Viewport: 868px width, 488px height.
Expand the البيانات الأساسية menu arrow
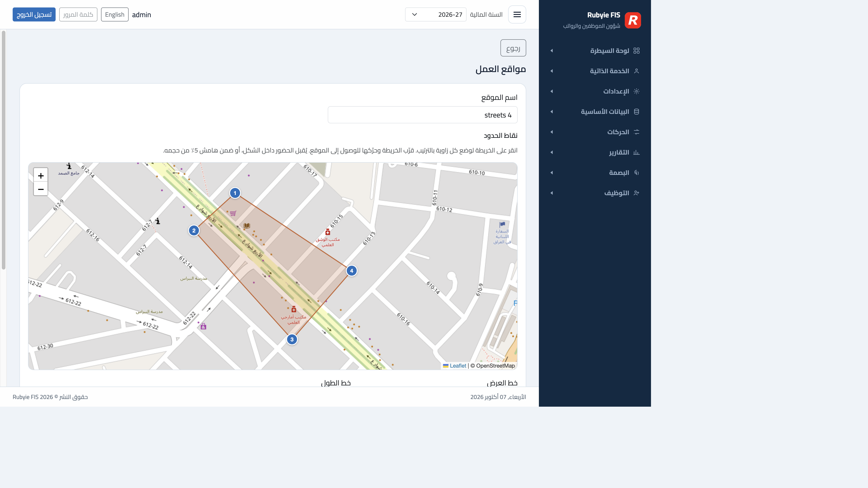click(x=552, y=111)
